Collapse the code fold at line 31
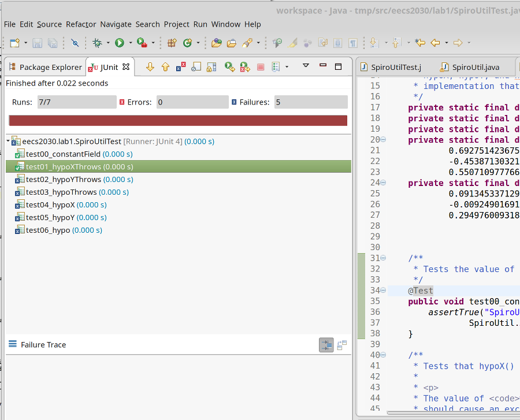Image resolution: width=520 pixels, height=420 pixels. click(x=383, y=258)
